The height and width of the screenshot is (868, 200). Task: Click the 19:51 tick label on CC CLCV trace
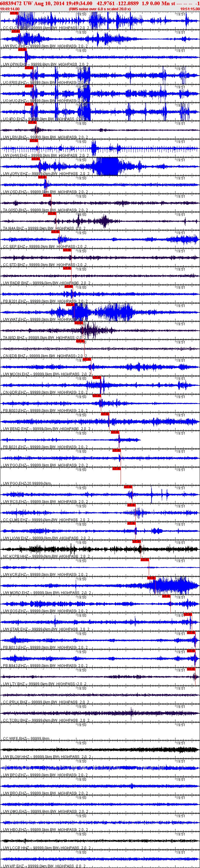coord(181,14)
